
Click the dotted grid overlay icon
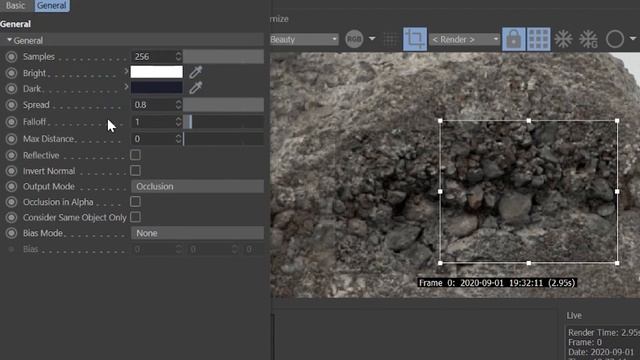tap(390, 39)
